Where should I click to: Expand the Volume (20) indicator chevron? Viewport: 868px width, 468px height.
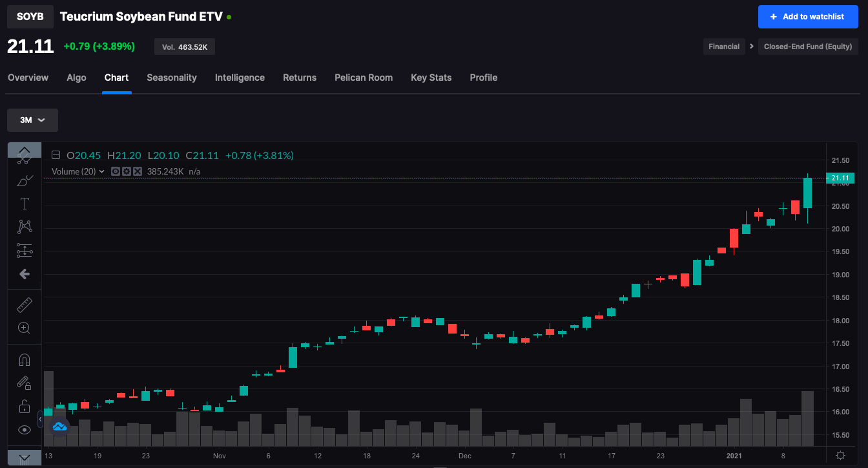click(x=102, y=171)
